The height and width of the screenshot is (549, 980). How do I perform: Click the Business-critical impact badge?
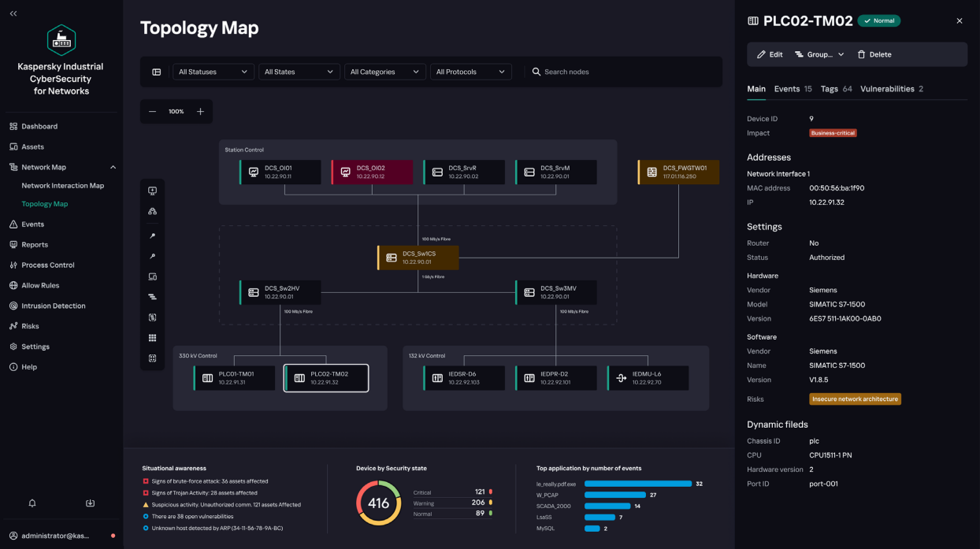click(x=833, y=133)
